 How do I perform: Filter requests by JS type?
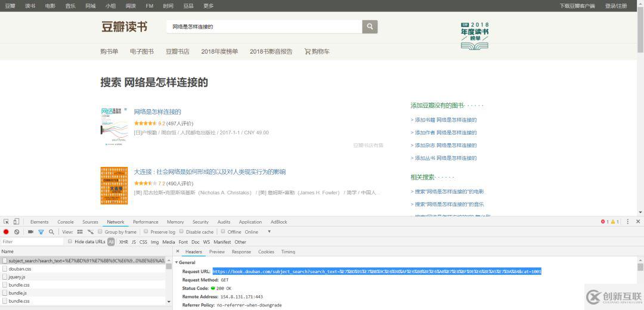coord(134,242)
